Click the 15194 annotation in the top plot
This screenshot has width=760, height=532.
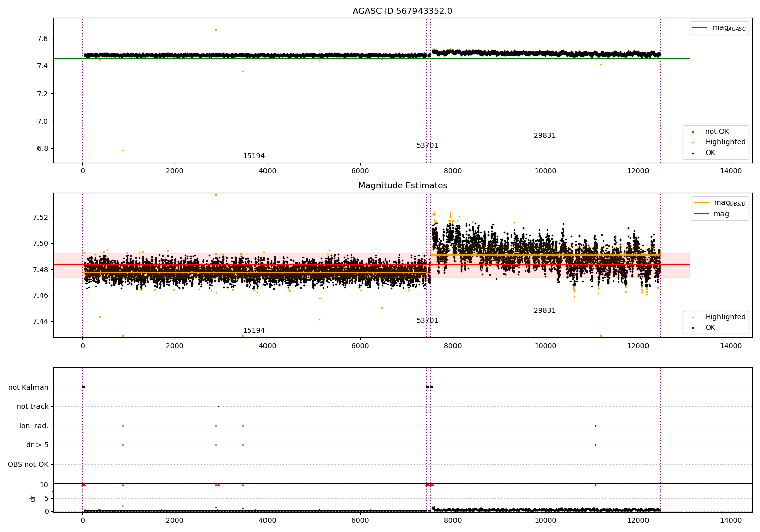pyautogui.click(x=254, y=156)
